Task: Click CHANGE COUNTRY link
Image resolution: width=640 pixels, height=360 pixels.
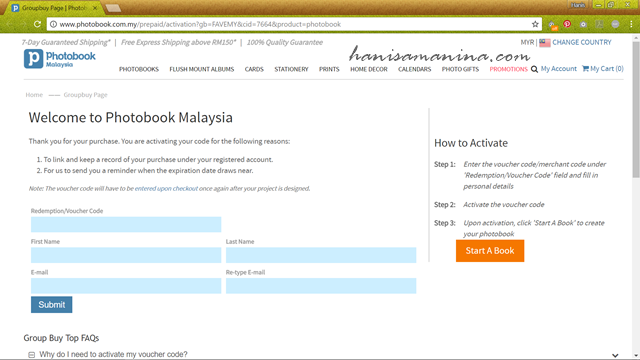Action: click(582, 42)
